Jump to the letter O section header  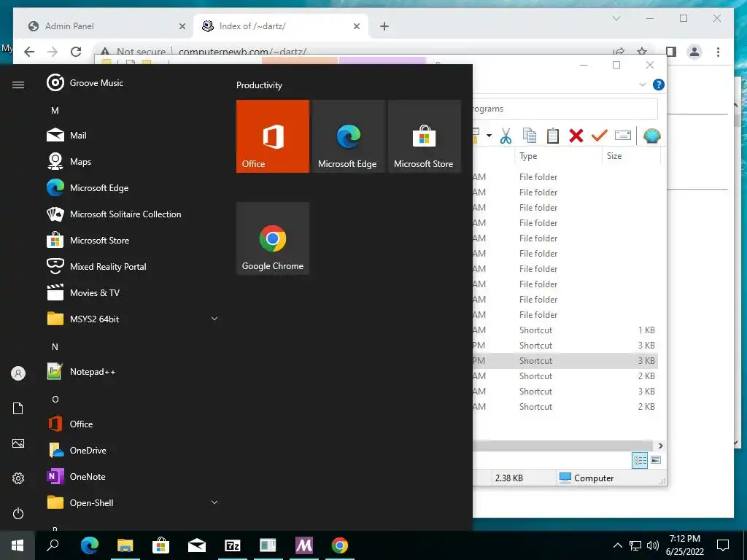click(55, 400)
